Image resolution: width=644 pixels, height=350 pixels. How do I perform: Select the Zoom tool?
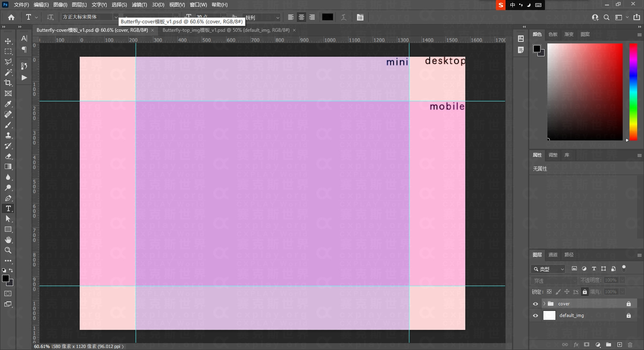8,250
